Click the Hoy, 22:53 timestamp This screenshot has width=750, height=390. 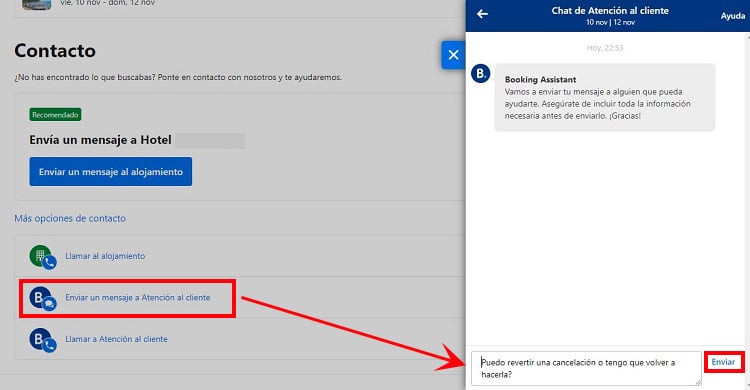click(x=605, y=48)
